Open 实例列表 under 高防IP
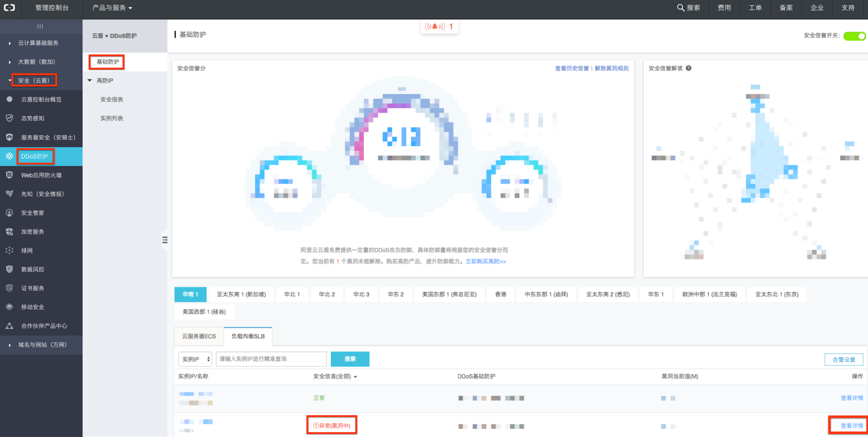 112,118
